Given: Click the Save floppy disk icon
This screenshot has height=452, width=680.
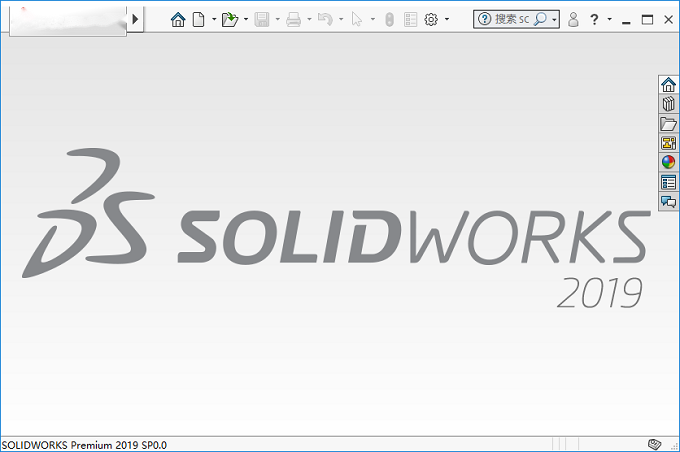Looking at the screenshot, I should point(262,20).
